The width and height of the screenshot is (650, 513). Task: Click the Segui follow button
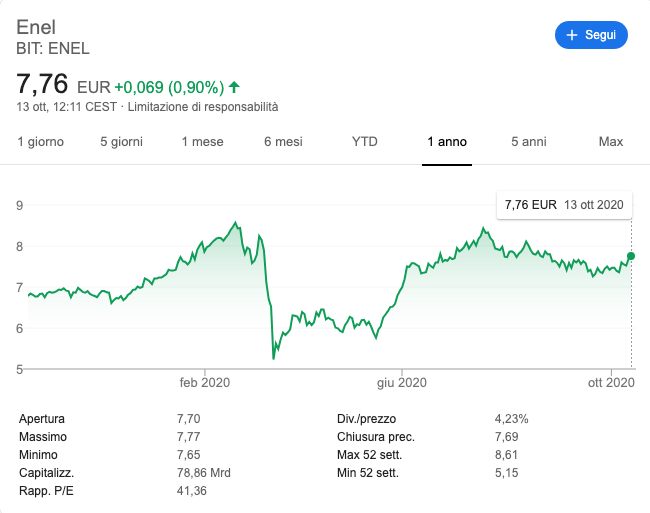pyautogui.click(x=591, y=35)
